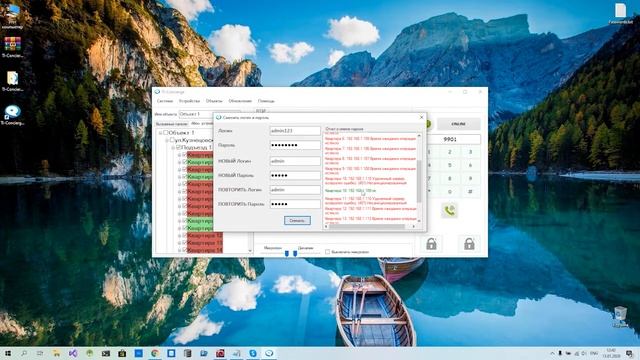640x360 pixels.
Task: Click the report list scroll-down arrow
Action: click(419, 221)
